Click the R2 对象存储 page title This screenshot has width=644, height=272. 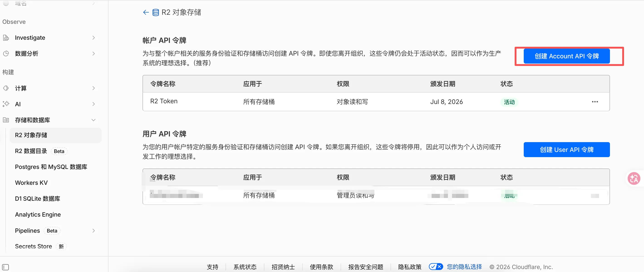[x=181, y=12]
